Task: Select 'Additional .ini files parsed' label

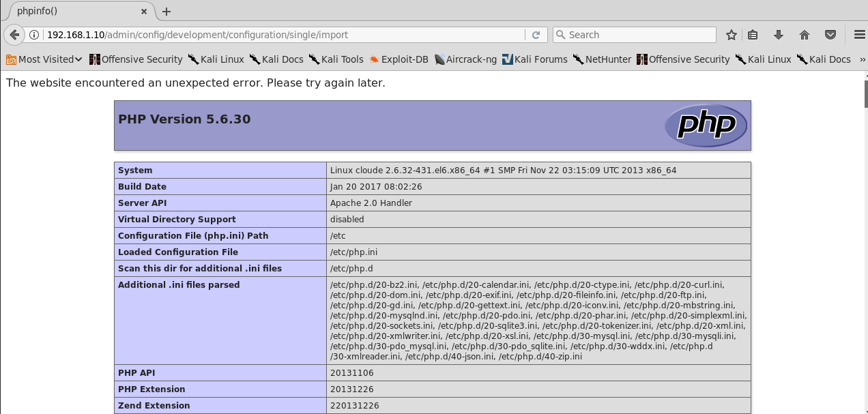Action: [x=179, y=285]
